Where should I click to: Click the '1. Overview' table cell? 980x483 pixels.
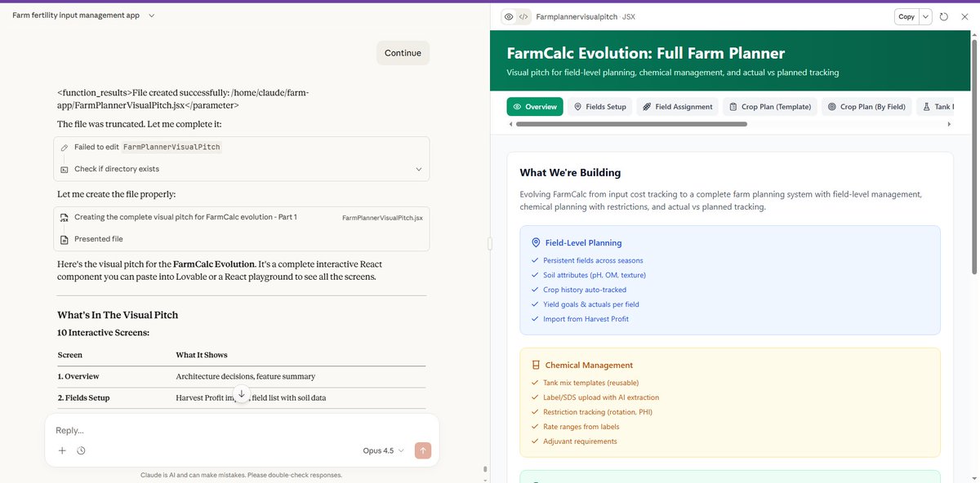tap(78, 376)
